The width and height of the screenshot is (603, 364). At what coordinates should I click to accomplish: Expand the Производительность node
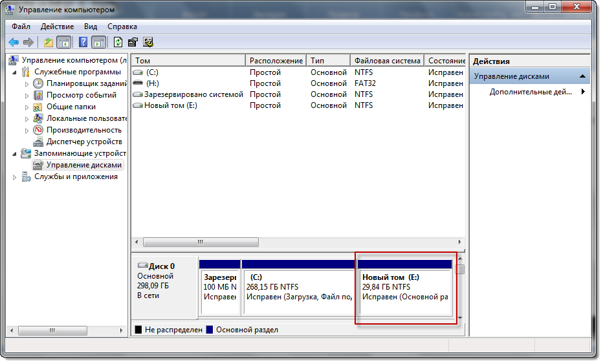(27, 131)
